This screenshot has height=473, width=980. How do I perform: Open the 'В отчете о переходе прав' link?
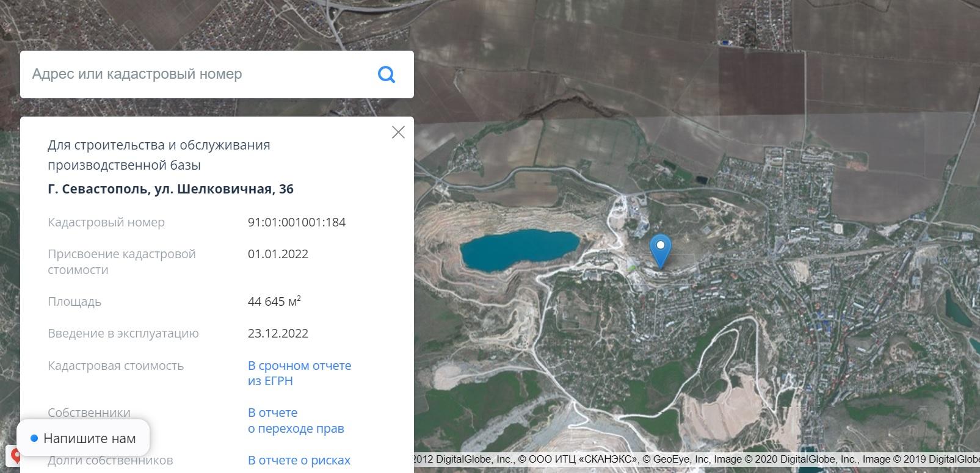296,421
